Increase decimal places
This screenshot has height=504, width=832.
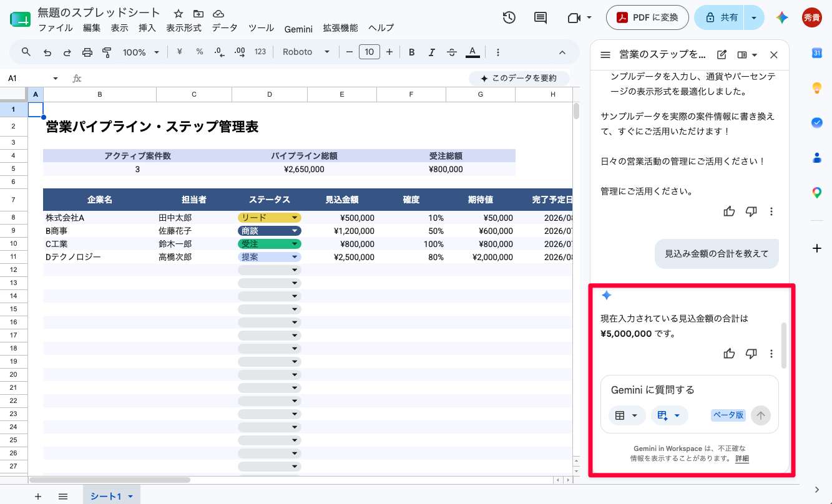point(239,52)
